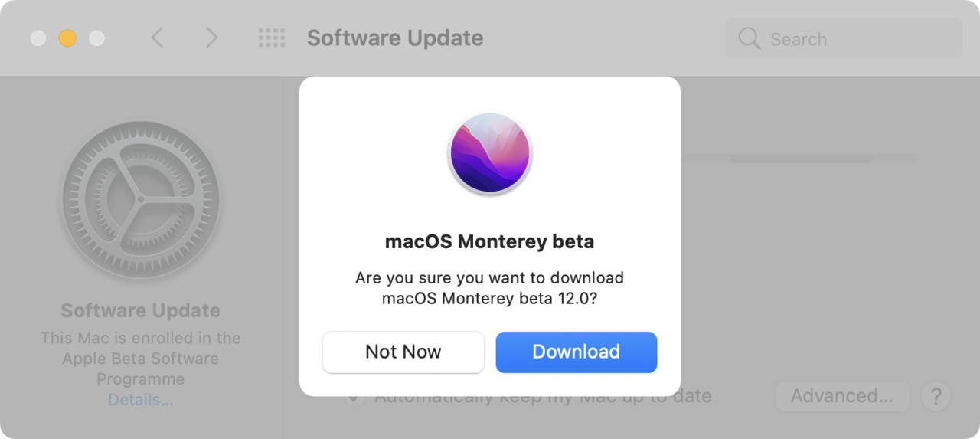Click the large Software Update gear icon
Viewport: 980px width, 439px height.
click(x=140, y=200)
